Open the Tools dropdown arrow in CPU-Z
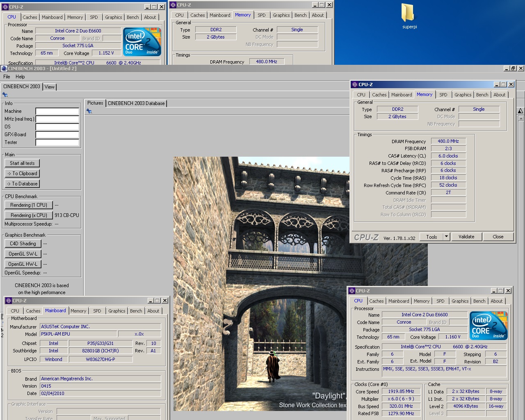Image resolution: width=525 pixels, height=420 pixels. [446, 237]
